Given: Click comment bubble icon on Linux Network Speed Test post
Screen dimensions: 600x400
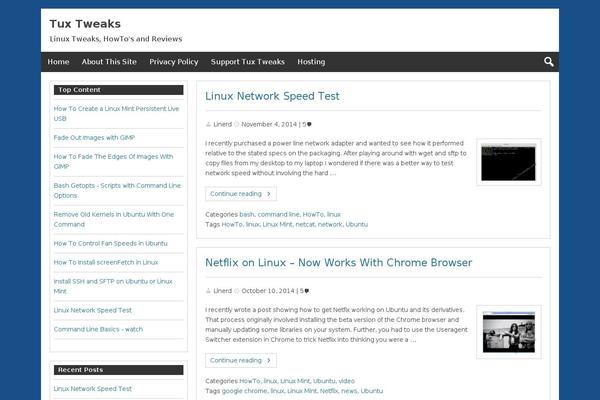Looking at the screenshot, I should [x=309, y=124].
